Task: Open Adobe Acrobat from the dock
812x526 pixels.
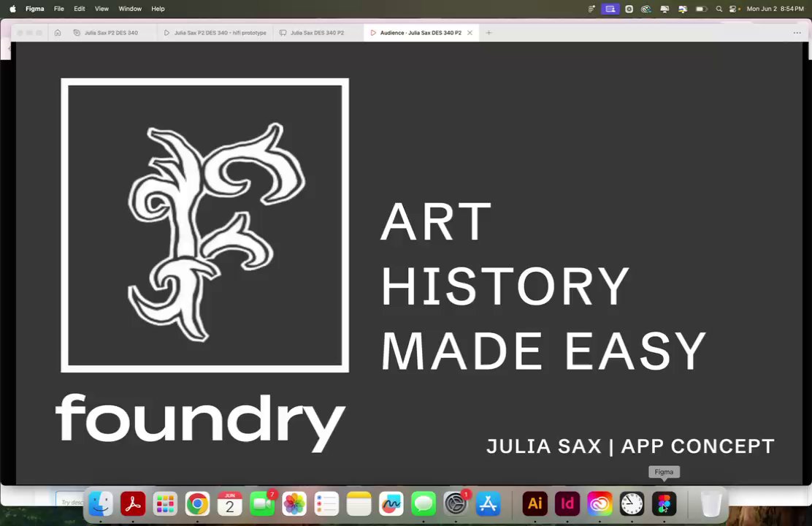Action: tap(133, 503)
